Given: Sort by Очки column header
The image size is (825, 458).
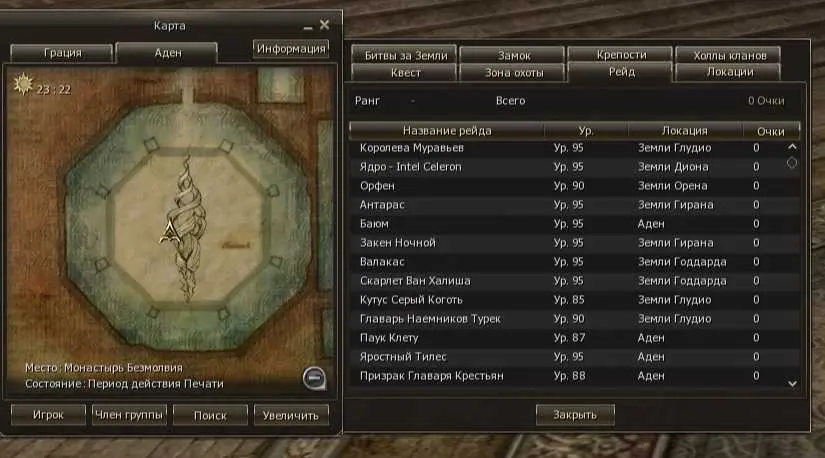Looking at the screenshot, I should [770, 131].
